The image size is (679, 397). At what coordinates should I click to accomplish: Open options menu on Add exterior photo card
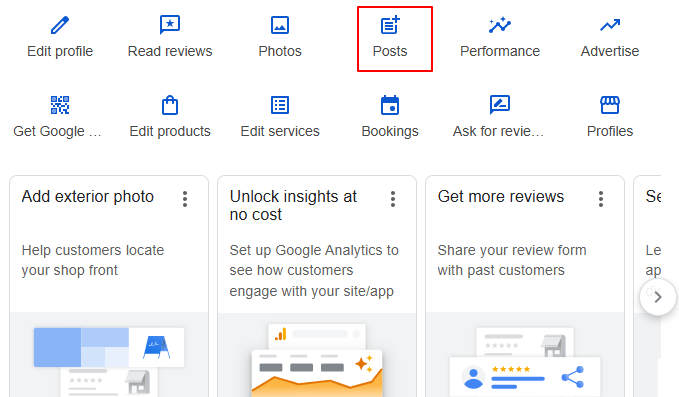pyautogui.click(x=185, y=199)
